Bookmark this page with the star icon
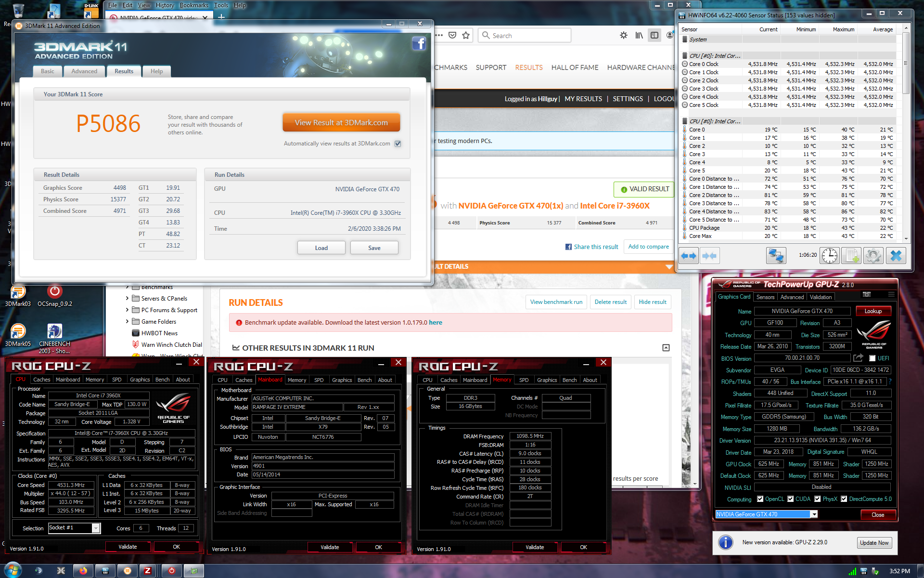Viewport: 924px width, 578px height. [466, 35]
